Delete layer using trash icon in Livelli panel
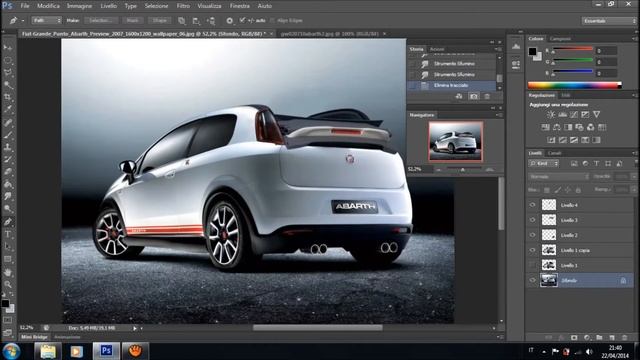The image size is (640, 360). point(624,338)
